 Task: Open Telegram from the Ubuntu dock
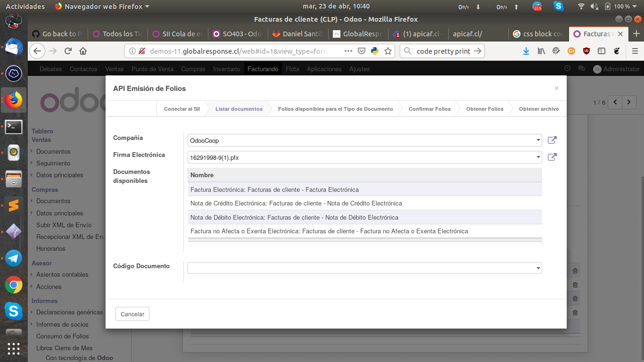pyautogui.click(x=14, y=258)
